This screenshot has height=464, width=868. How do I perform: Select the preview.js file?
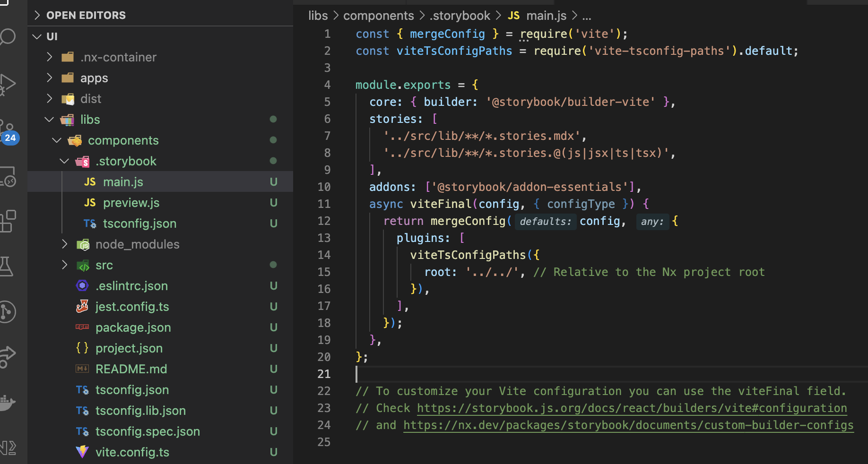131,202
